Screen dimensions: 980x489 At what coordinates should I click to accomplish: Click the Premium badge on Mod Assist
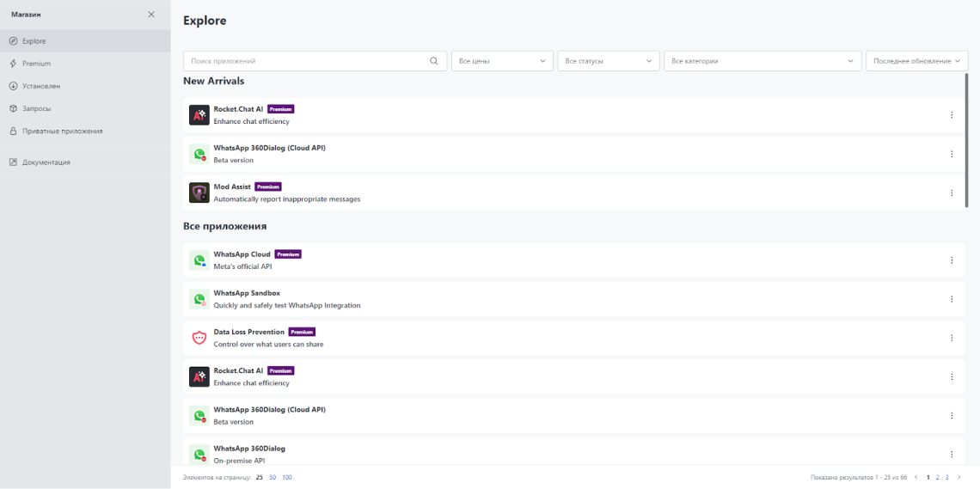point(268,186)
